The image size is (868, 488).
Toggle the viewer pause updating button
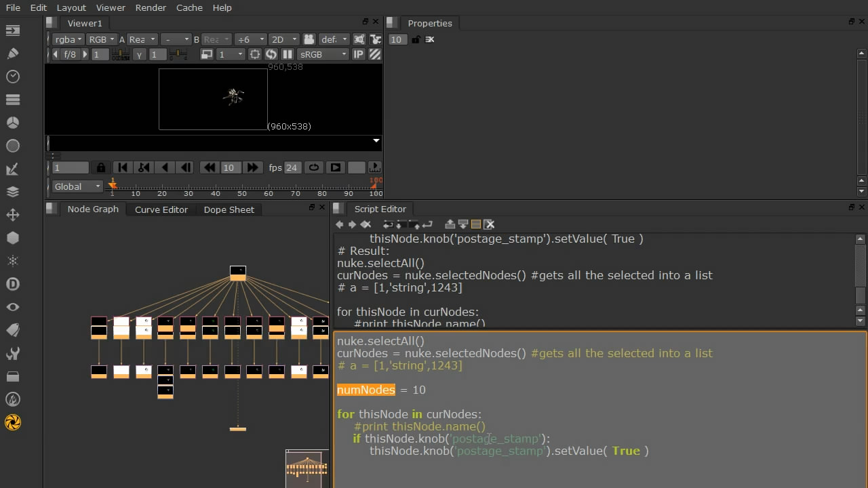pyautogui.click(x=288, y=54)
